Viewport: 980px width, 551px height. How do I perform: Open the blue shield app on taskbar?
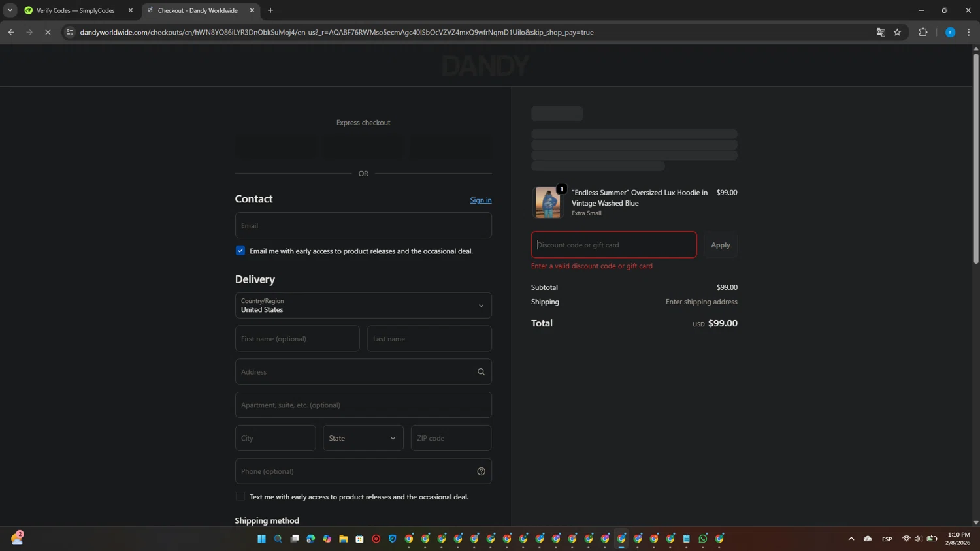click(392, 539)
